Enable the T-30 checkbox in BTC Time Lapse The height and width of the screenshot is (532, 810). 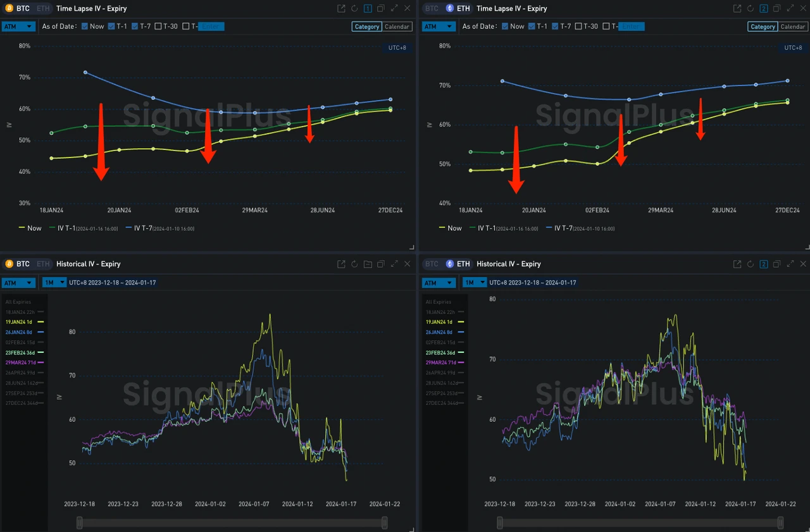[x=159, y=27]
